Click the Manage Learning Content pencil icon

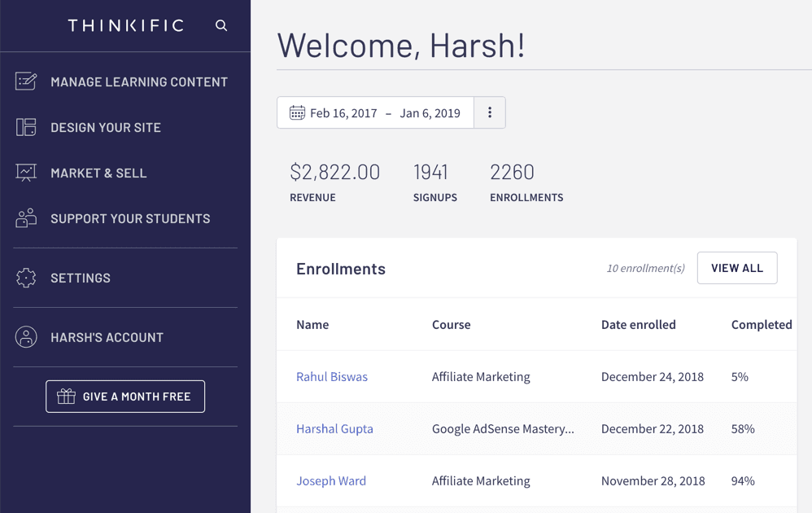(26, 81)
